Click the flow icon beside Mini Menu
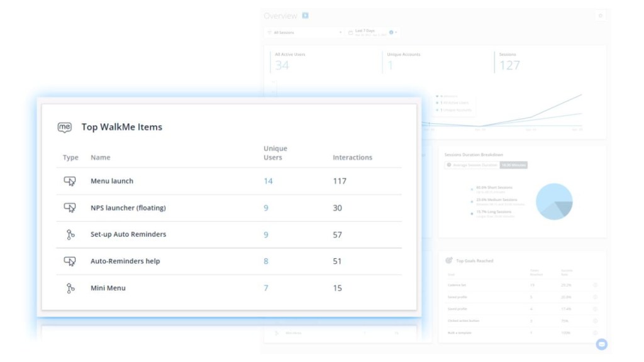The height and width of the screenshot is (362, 644). (70, 288)
